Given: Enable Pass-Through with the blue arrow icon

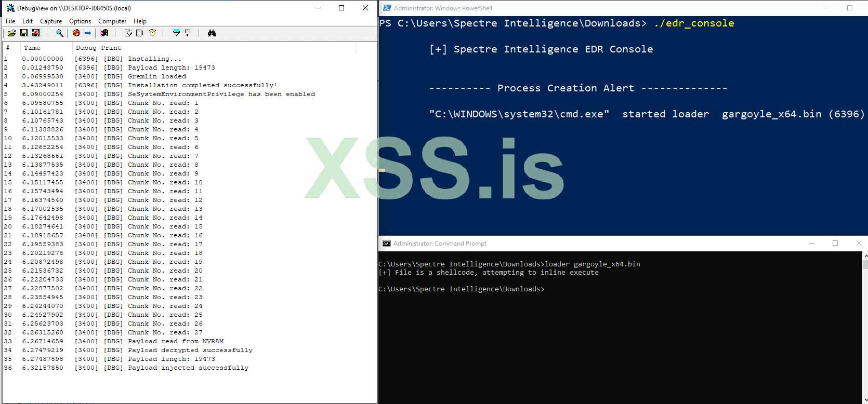Looking at the screenshot, I should [x=88, y=33].
